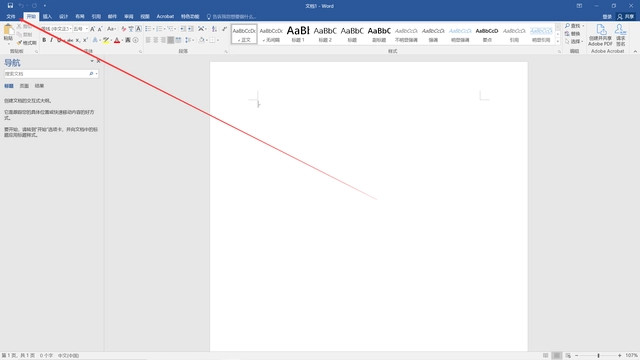The image size is (640, 360).
Task: Switch to the Layout tab
Action: pos(80,16)
